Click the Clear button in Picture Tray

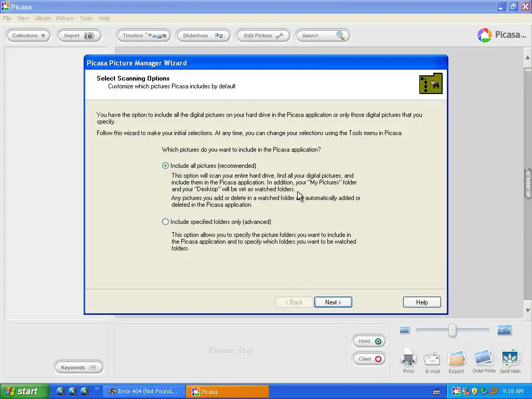pos(369,359)
